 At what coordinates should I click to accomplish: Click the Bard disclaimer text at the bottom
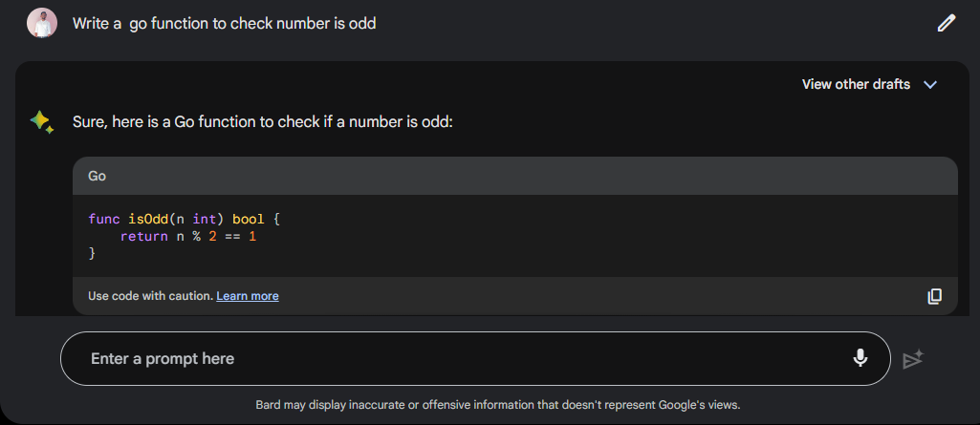click(x=497, y=405)
